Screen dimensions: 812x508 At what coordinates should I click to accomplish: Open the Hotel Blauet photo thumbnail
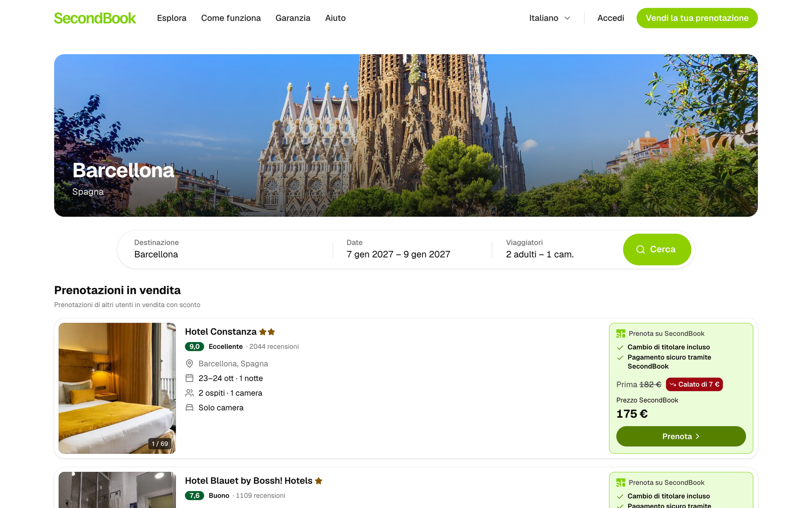tap(117, 490)
